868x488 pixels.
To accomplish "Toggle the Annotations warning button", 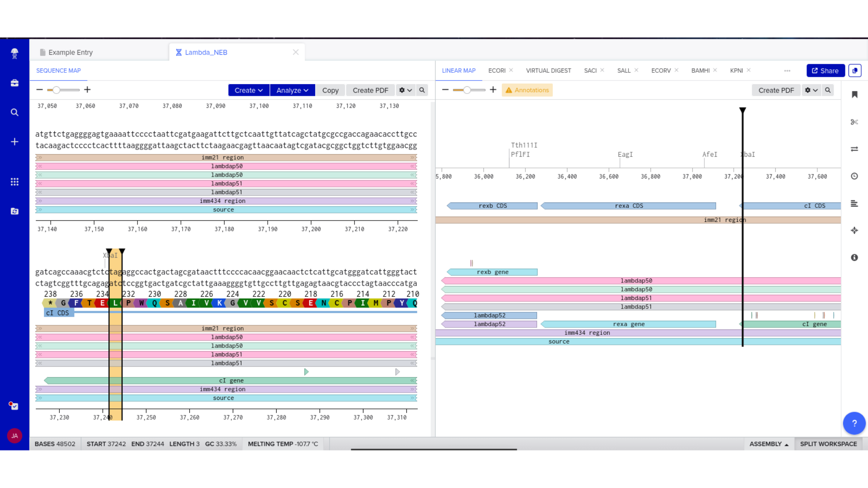I will click(x=527, y=90).
